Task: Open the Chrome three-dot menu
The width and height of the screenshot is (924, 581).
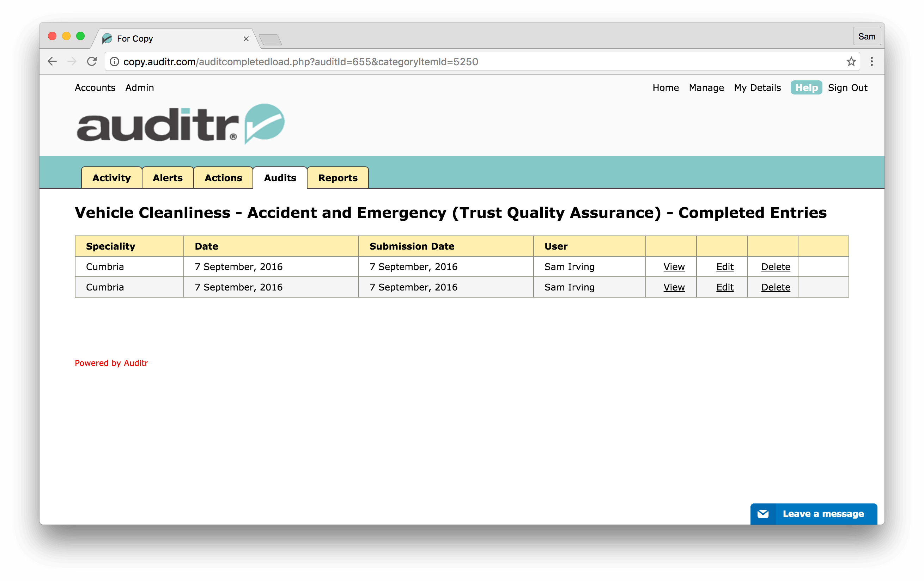Action: [x=872, y=61]
